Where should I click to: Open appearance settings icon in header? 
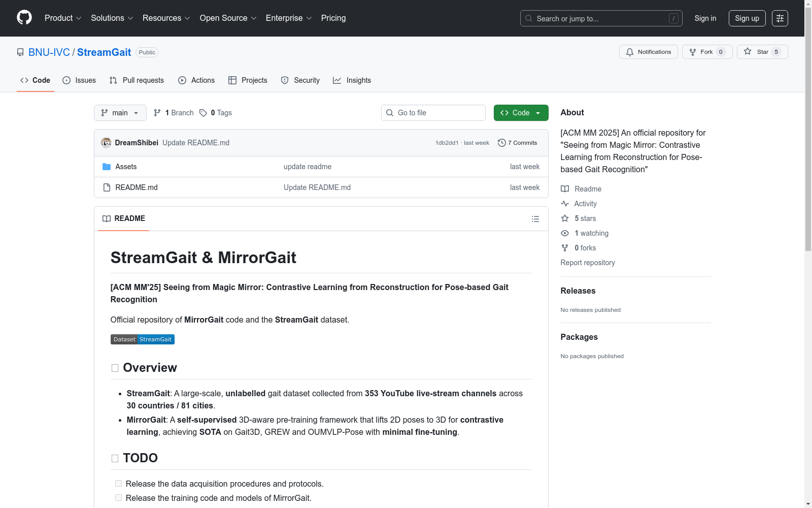coord(780,18)
